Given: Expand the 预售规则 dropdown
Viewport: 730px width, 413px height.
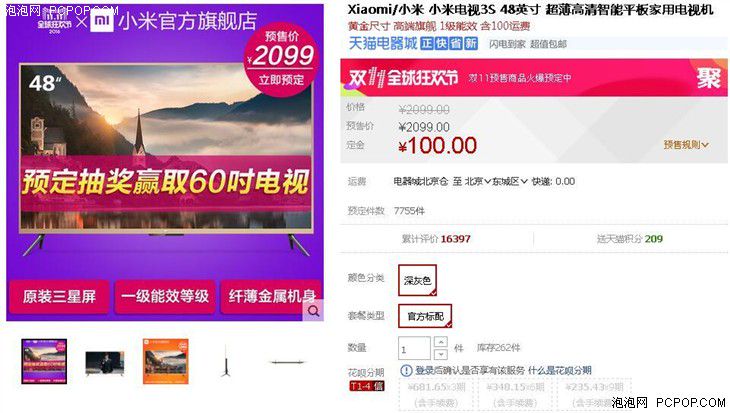Looking at the screenshot, I should coord(686,145).
